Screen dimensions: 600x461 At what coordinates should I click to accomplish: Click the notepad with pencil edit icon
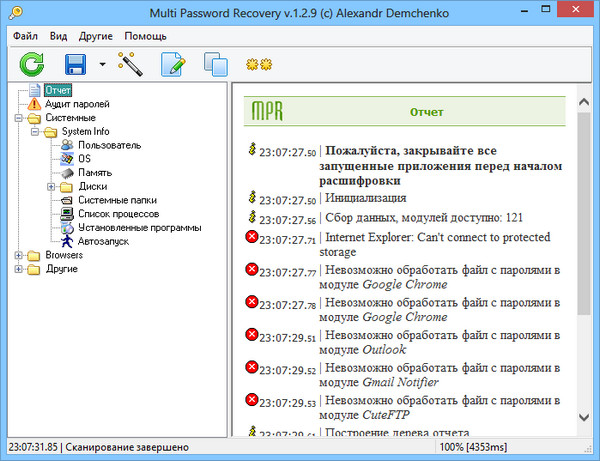click(x=173, y=66)
